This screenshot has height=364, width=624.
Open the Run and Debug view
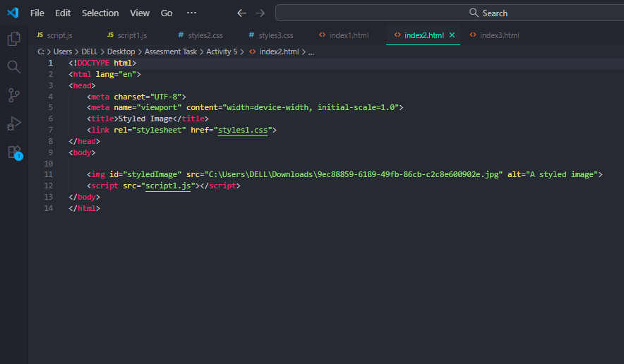click(x=13, y=123)
